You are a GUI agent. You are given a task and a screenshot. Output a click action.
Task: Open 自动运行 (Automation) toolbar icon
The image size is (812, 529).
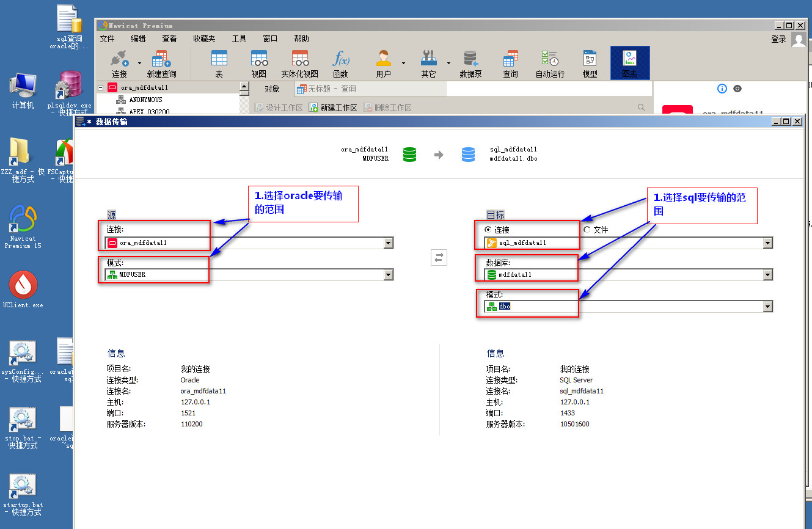coord(550,63)
